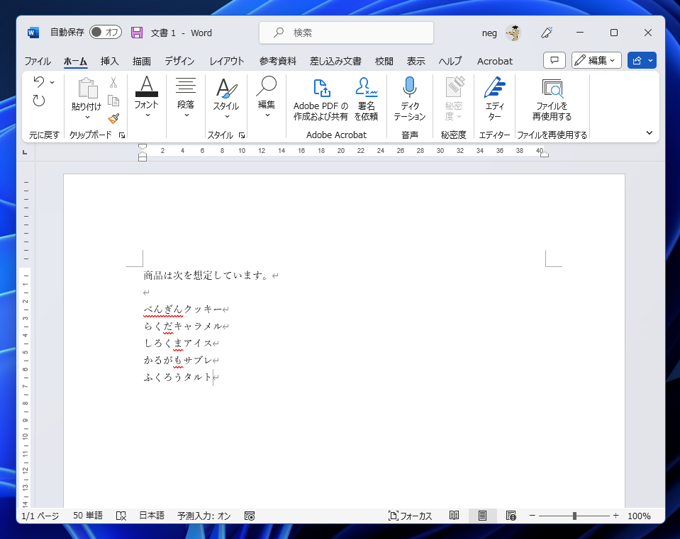
Task: Select the web layout view icon
Action: pos(511,515)
